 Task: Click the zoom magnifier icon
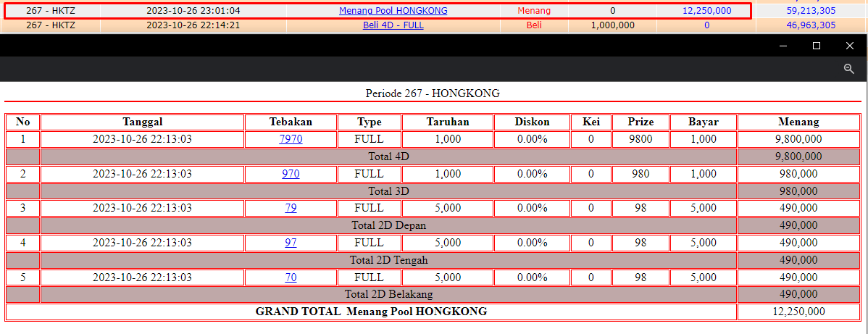pos(849,69)
